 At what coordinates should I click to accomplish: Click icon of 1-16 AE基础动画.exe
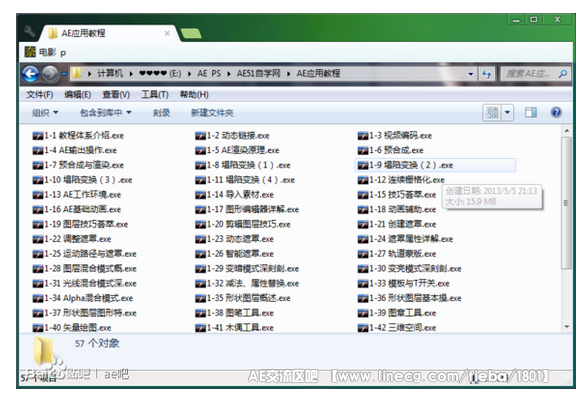(x=38, y=210)
